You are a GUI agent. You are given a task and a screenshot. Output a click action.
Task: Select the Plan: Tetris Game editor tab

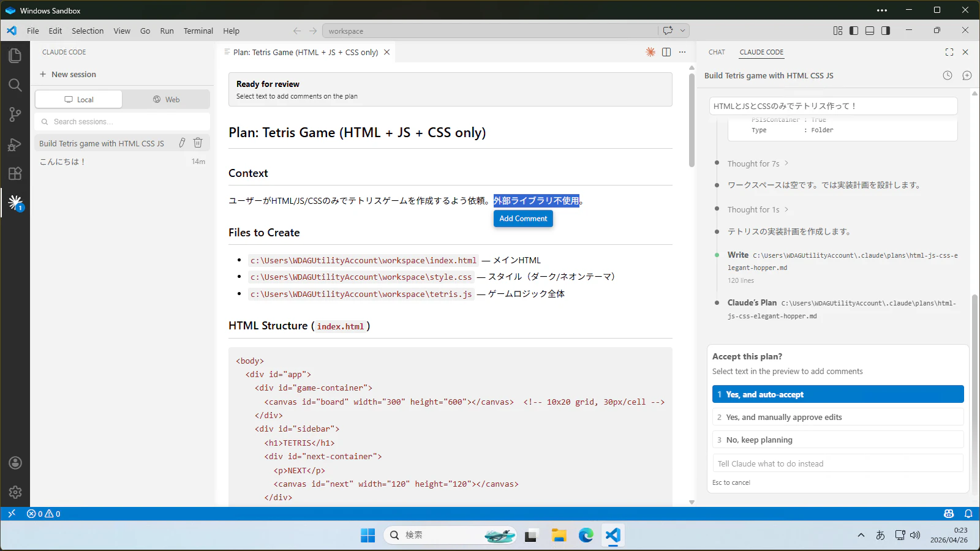(x=305, y=52)
